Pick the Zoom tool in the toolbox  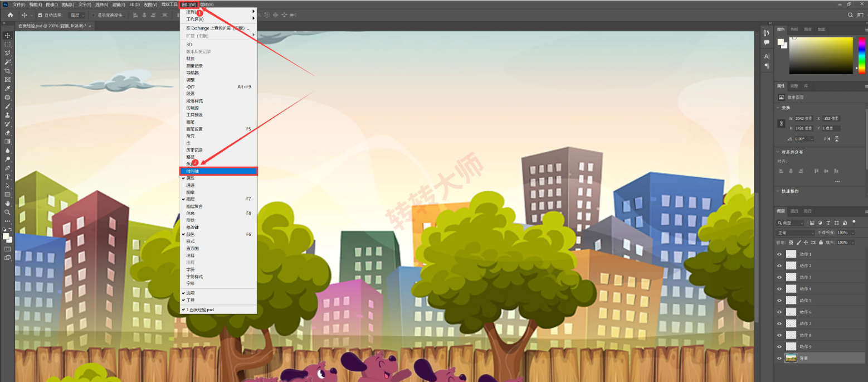pyautogui.click(x=8, y=212)
